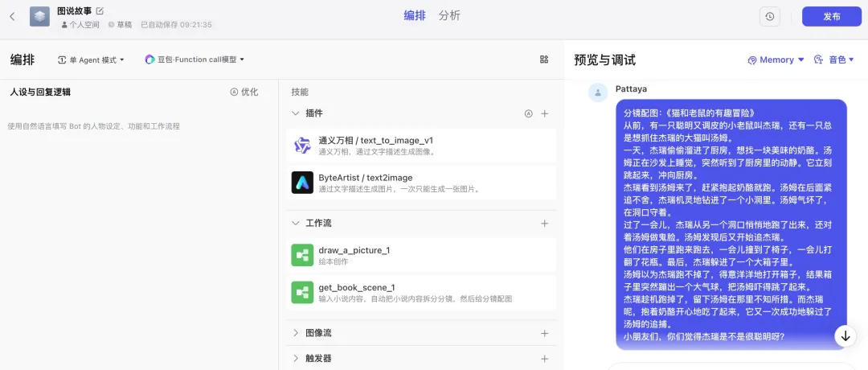The width and height of the screenshot is (868, 370).
Task: Add a trigger with the plus icon
Action: (x=544, y=359)
